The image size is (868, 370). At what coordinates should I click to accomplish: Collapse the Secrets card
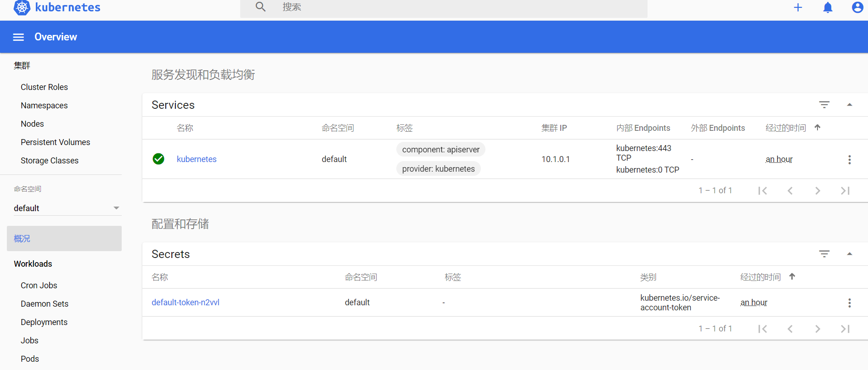850,254
